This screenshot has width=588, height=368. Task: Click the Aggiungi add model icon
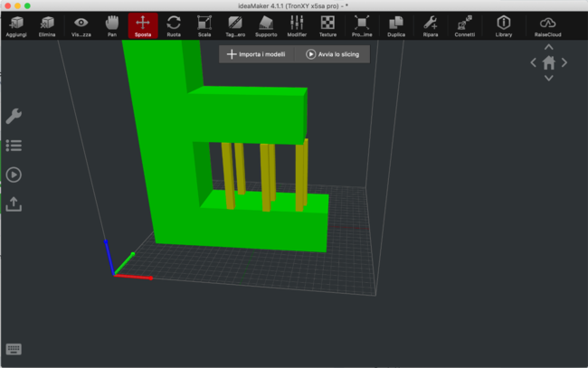(16, 24)
